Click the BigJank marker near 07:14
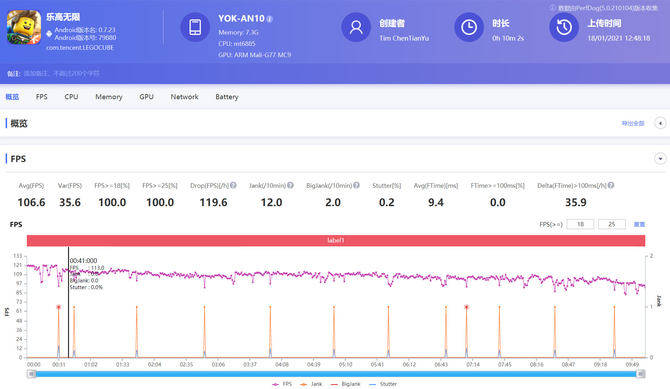The image size is (670, 389). click(467, 307)
